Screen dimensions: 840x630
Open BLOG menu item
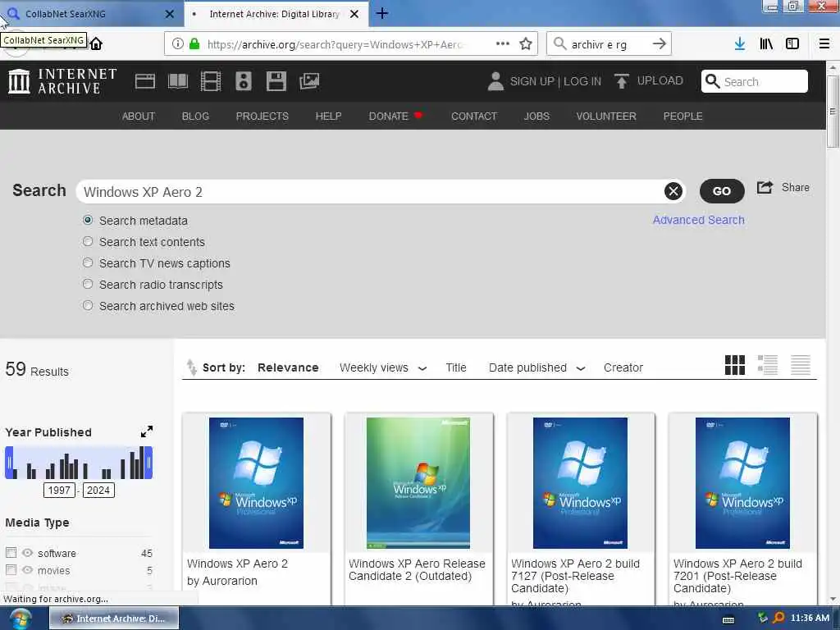195,116
